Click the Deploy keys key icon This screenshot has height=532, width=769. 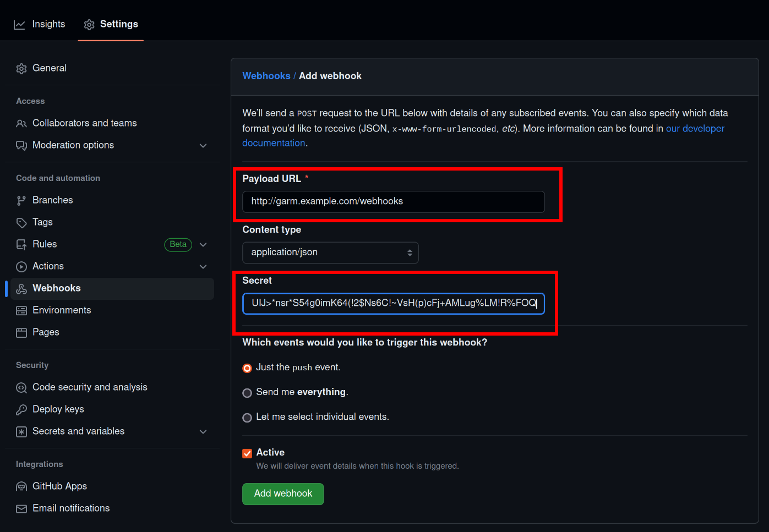pyautogui.click(x=21, y=410)
